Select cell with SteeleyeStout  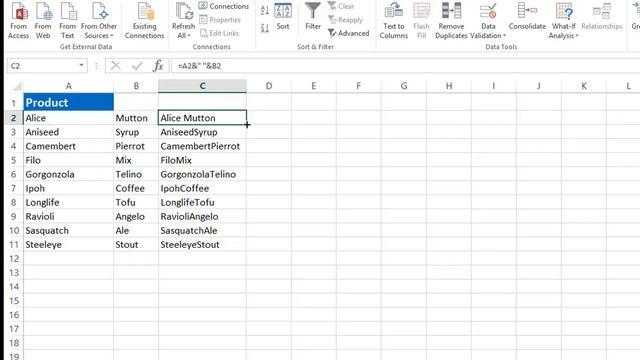pos(202,245)
